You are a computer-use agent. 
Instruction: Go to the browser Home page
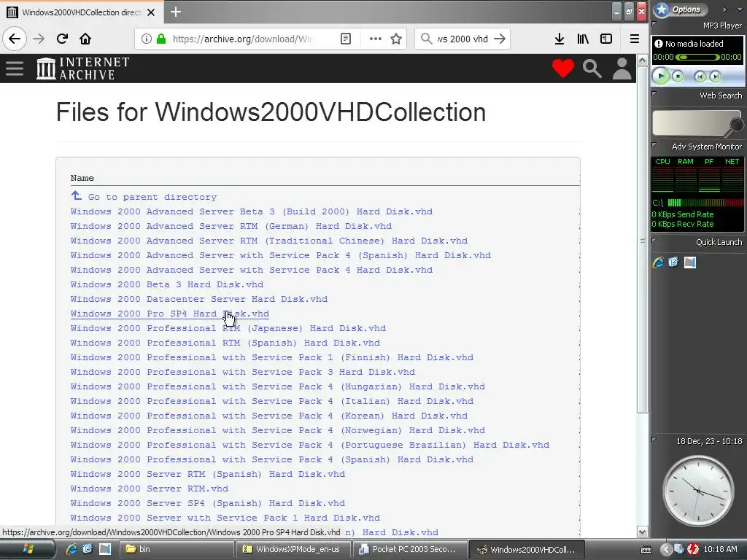pyautogui.click(x=85, y=39)
